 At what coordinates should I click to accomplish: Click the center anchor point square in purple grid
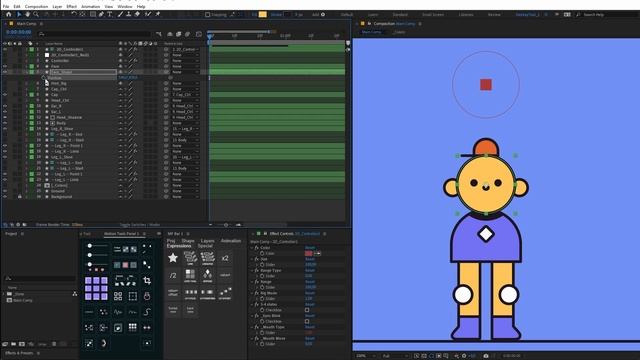coord(96,289)
